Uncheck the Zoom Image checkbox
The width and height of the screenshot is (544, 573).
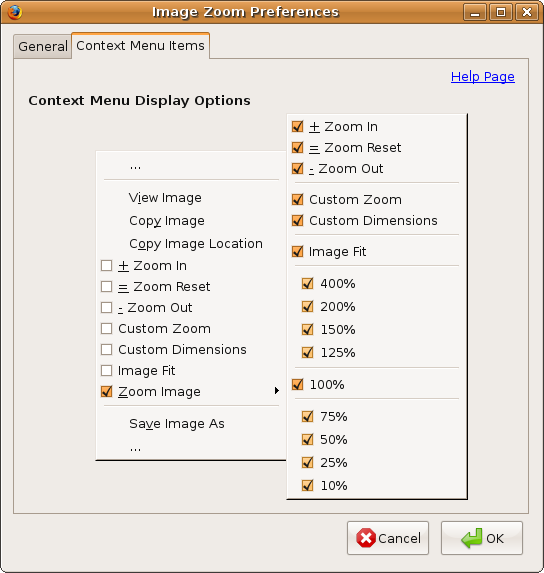point(106,391)
